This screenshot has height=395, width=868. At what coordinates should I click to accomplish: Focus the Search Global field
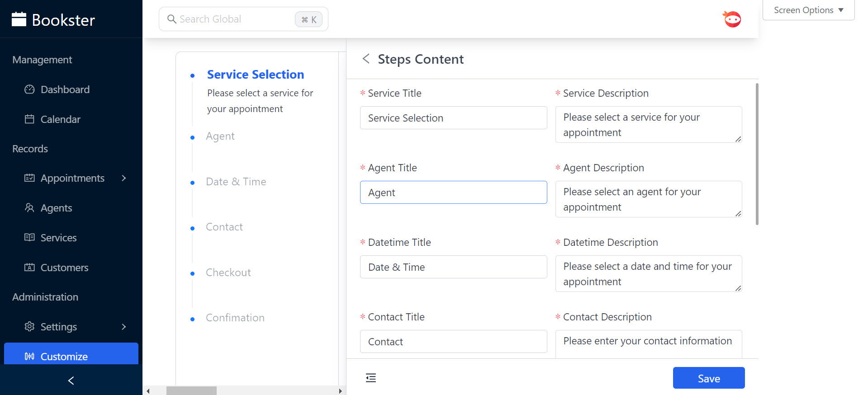235,19
